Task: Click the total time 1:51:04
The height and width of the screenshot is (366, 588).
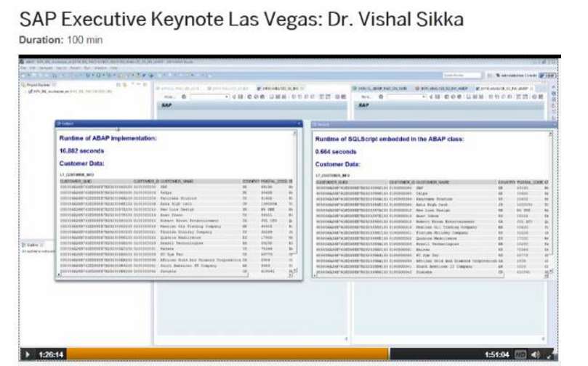Action: click(497, 354)
